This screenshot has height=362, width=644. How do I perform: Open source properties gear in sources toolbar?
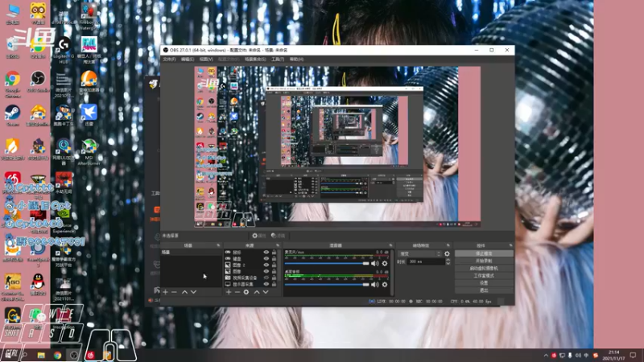(x=246, y=292)
